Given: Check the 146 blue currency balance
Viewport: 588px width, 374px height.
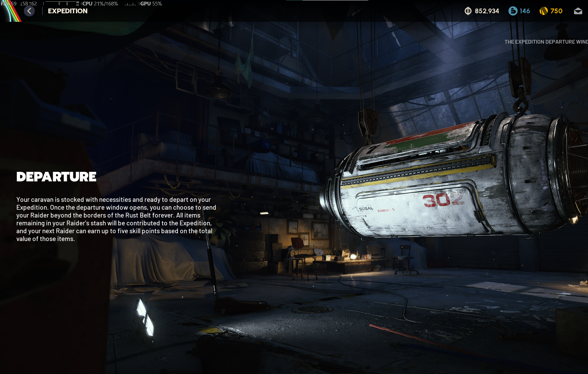Looking at the screenshot, I should coord(525,11).
